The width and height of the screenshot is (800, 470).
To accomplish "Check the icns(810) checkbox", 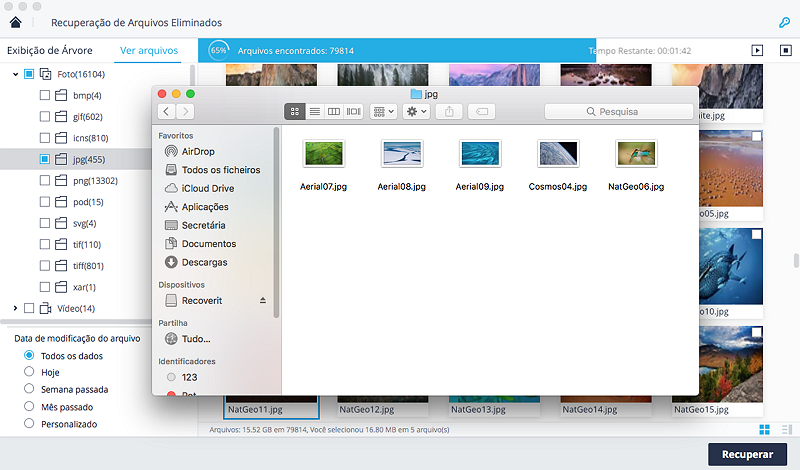I will 45,138.
